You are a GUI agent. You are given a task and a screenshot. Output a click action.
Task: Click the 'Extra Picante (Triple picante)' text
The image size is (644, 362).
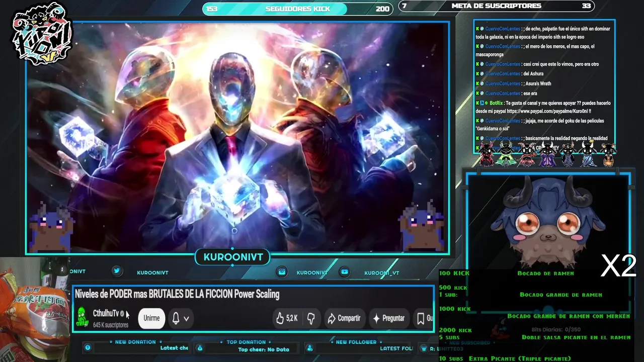(520, 358)
